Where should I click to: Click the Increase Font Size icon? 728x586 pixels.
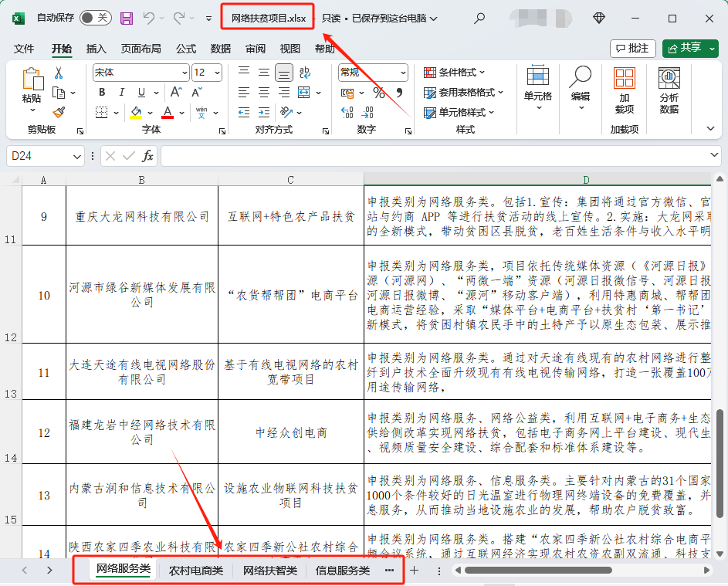point(174,91)
